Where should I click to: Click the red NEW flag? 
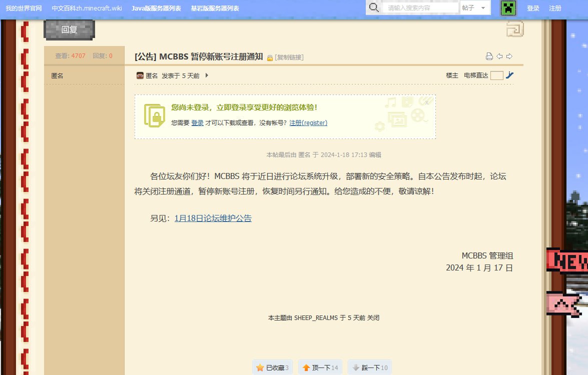[567, 260]
